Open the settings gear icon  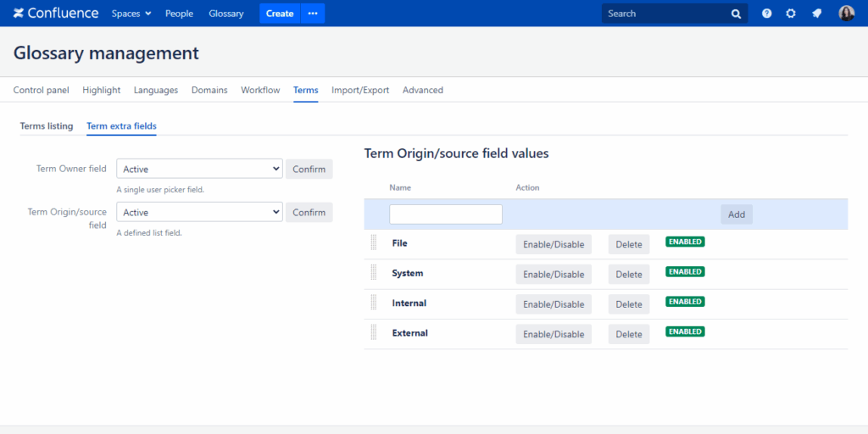(x=791, y=14)
